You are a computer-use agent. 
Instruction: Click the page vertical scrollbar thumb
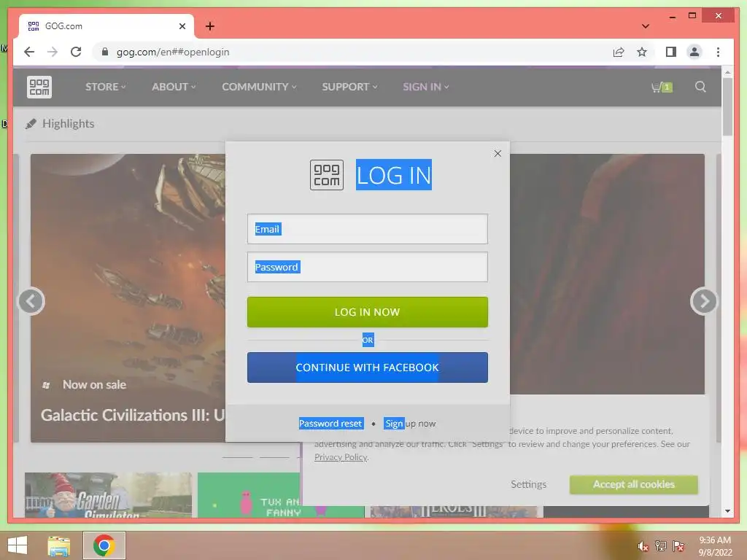tap(727, 106)
